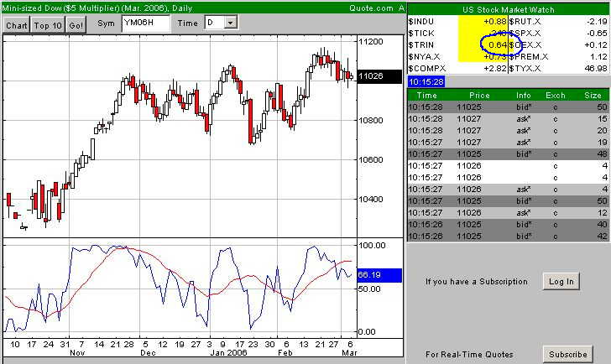Viewport: 611px width, 364px height.
Task: Click the -0.65 value for $SPX.X
Action: pos(597,34)
